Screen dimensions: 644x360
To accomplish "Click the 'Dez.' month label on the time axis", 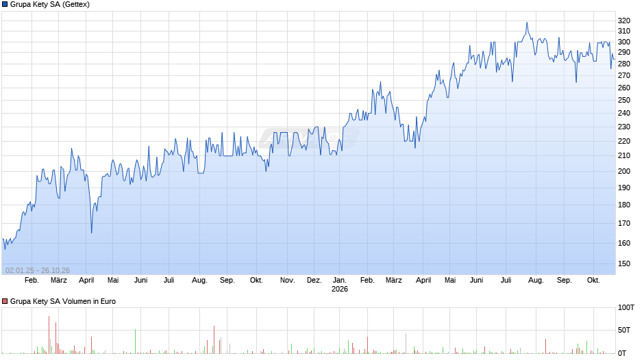I will (x=314, y=281).
